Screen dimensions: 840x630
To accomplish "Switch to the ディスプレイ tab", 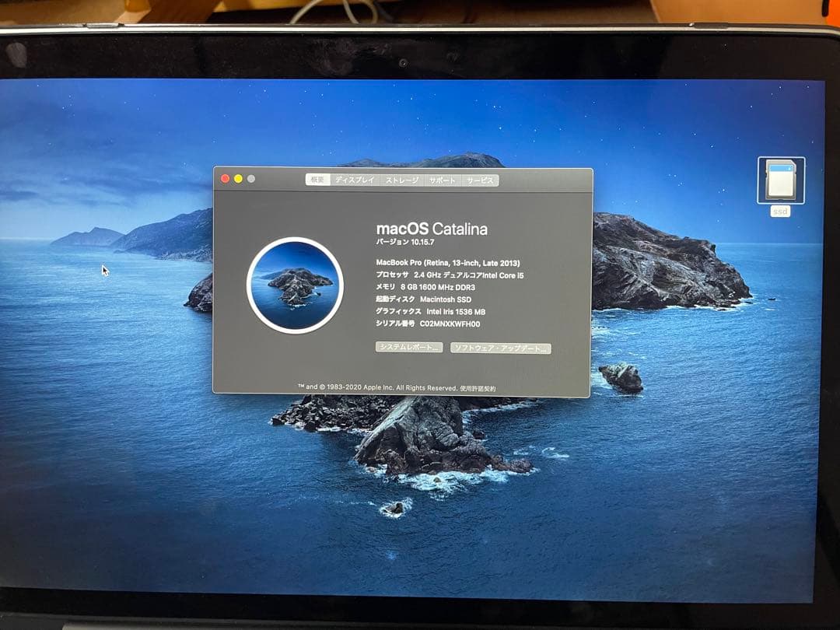I will pyautogui.click(x=355, y=180).
